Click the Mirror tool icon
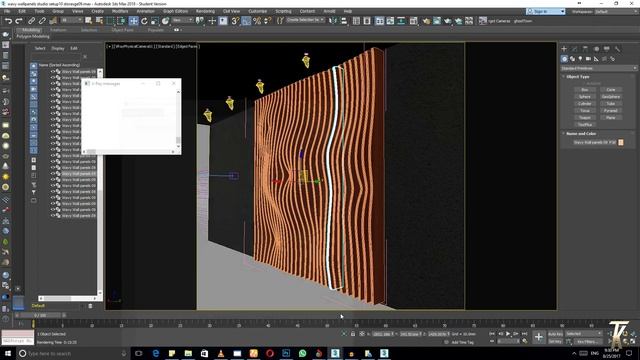 point(333,21)
